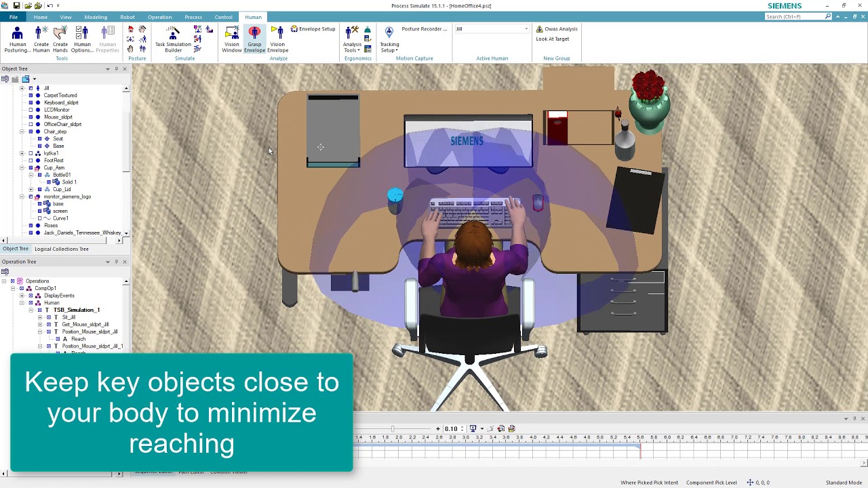Click the Operation Tree customize columns icon
868x488 pixels.
pyautogui.click(x=5, y=272)
